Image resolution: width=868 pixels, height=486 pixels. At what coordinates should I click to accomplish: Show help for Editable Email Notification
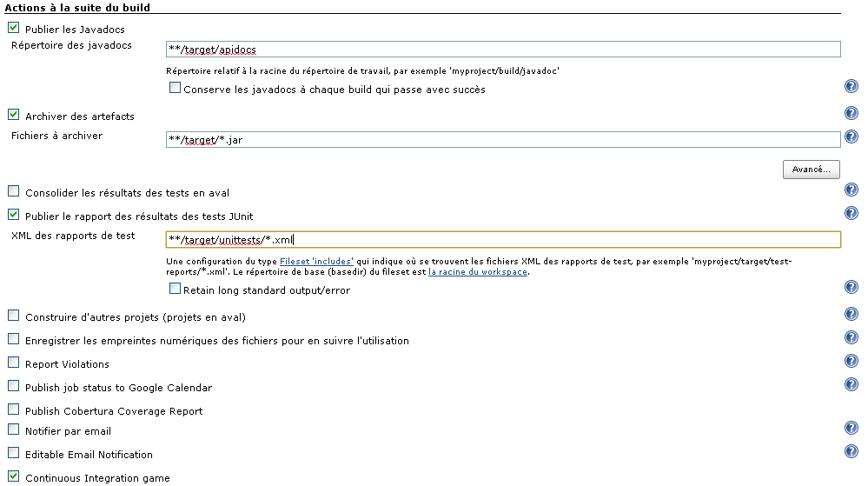tap(851, 452)
